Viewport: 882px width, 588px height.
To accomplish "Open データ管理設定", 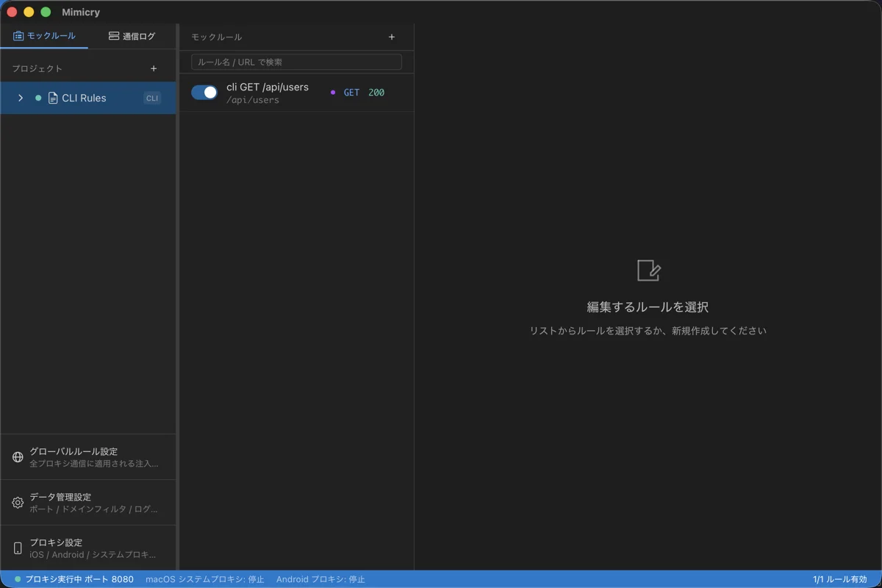I will click(88, 503).
